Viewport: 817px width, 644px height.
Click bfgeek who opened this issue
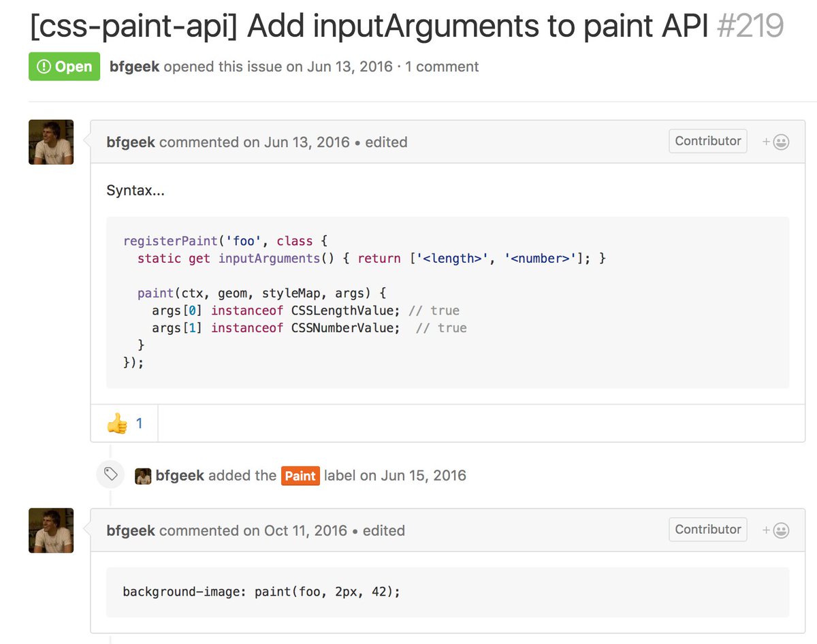click(133, 66)
